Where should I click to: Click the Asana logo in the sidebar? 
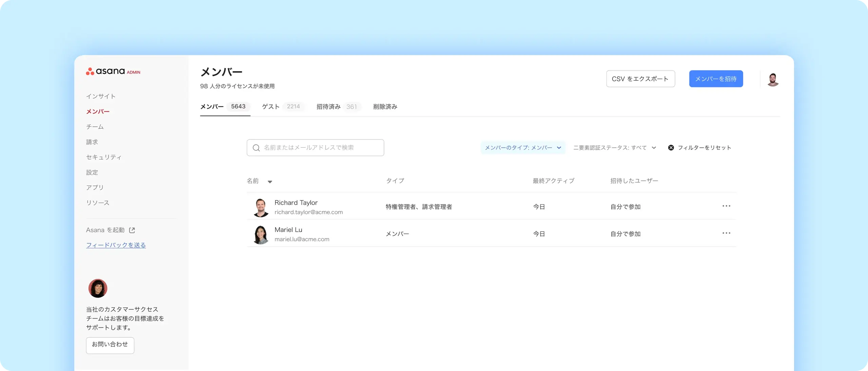113,71
